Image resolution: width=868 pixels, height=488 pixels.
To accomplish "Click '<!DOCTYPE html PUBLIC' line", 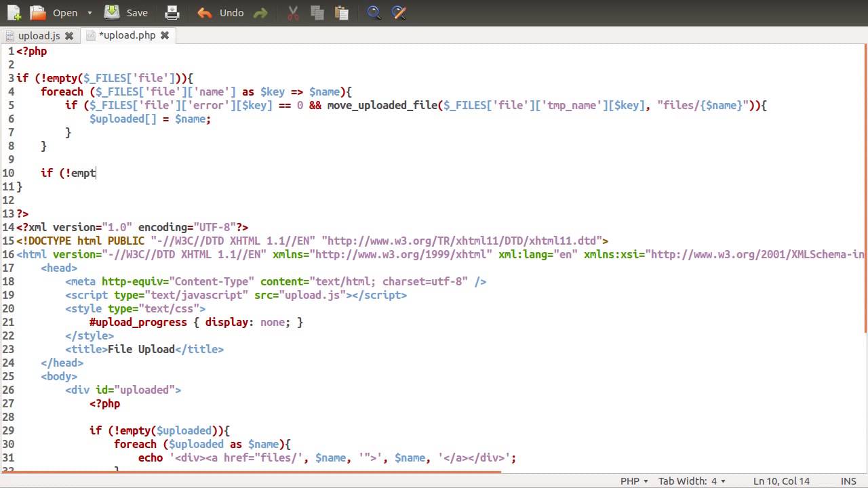I will pos(81,241).
